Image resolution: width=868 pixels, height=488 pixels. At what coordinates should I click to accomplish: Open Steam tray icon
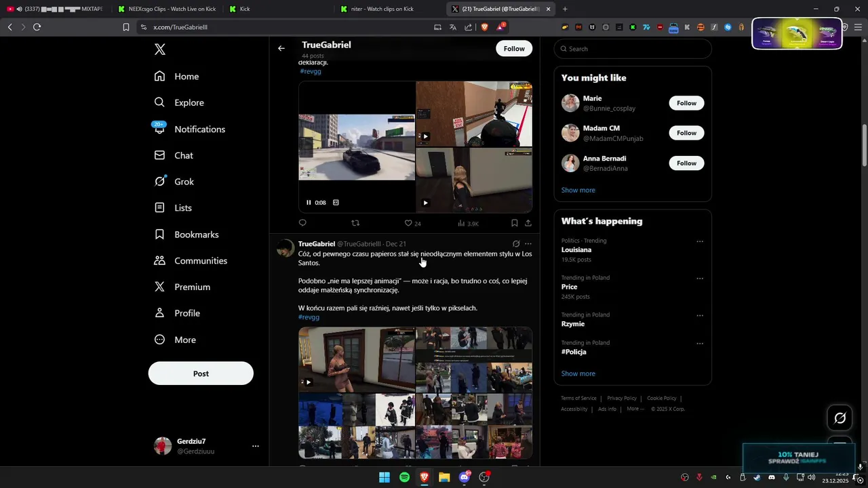point(757,477)
